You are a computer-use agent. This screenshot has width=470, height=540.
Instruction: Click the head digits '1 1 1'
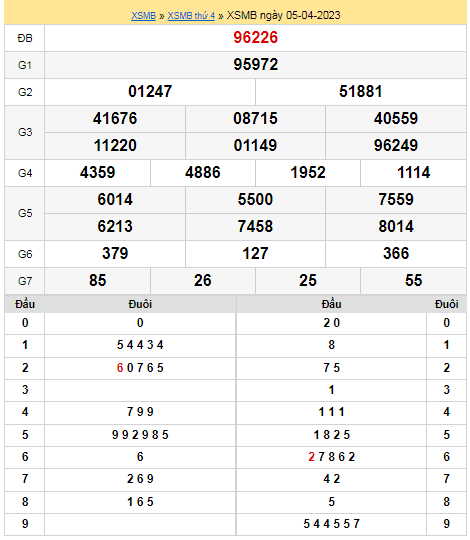coord(332,412)
